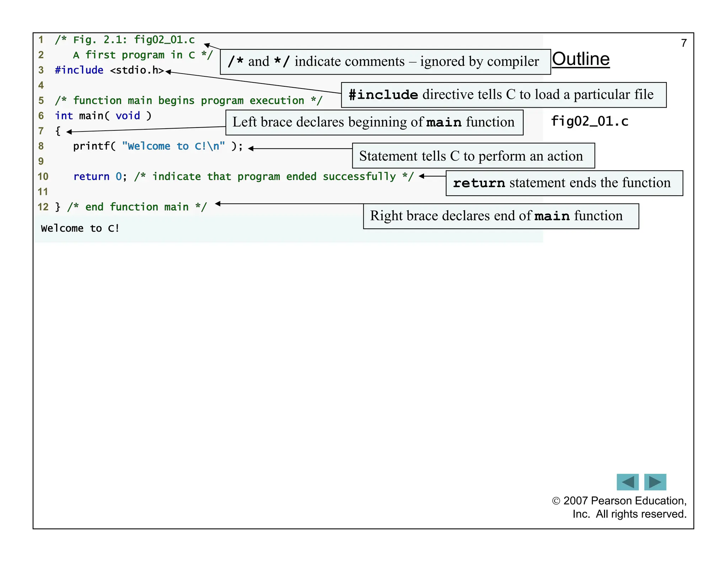Click the previous slide arrow button

tap(627, 482)
